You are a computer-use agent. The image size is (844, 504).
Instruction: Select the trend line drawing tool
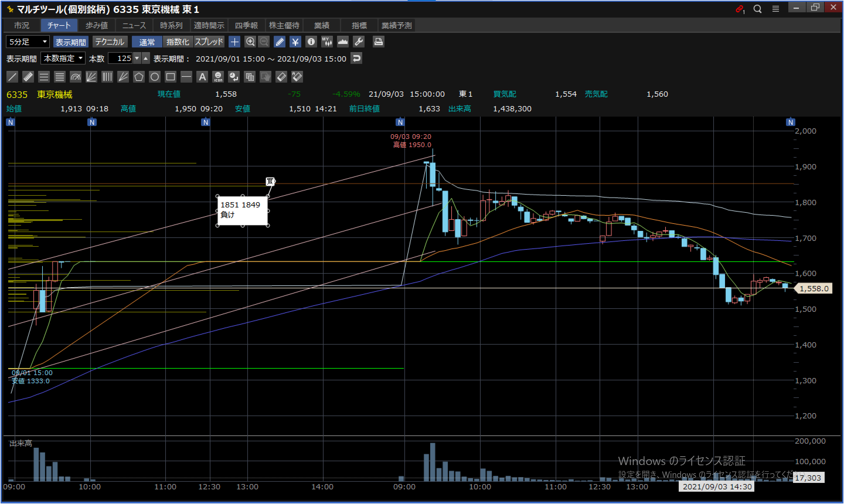12,77
